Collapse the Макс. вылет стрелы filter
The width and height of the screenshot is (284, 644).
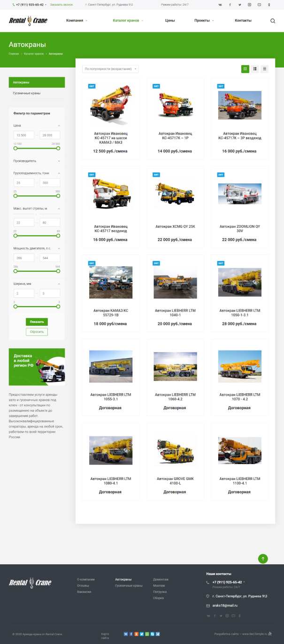(x=59, y=209)
